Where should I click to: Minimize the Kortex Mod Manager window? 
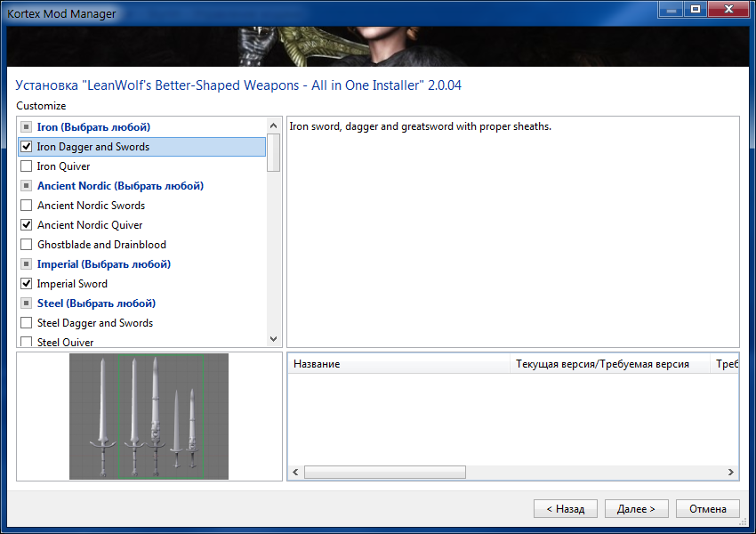672,9
